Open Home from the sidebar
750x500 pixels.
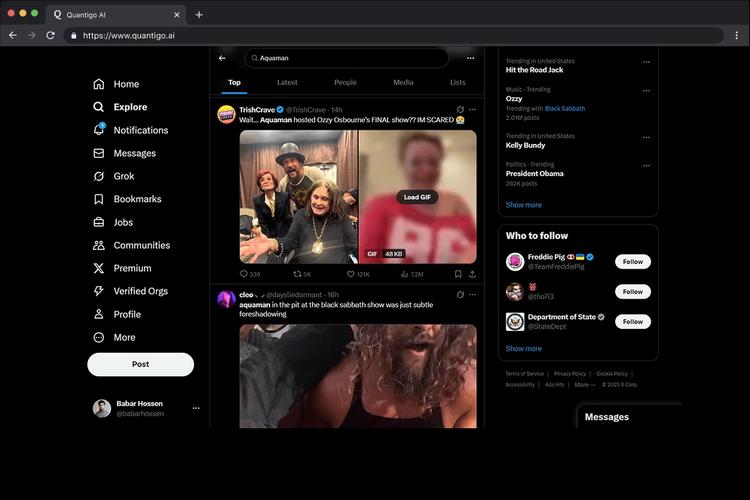[116, 84]
